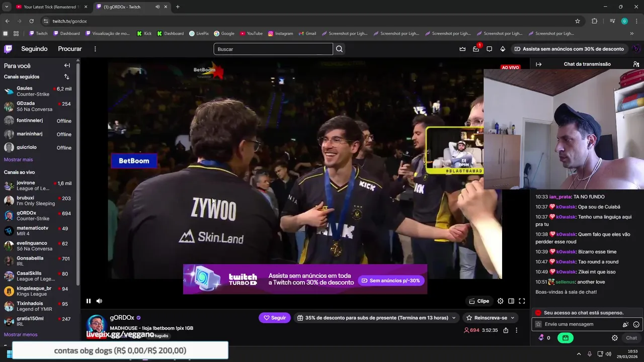Click Mostrar mais under followed channels
Viewport: 644px width, 362px height.
point(18,159)
